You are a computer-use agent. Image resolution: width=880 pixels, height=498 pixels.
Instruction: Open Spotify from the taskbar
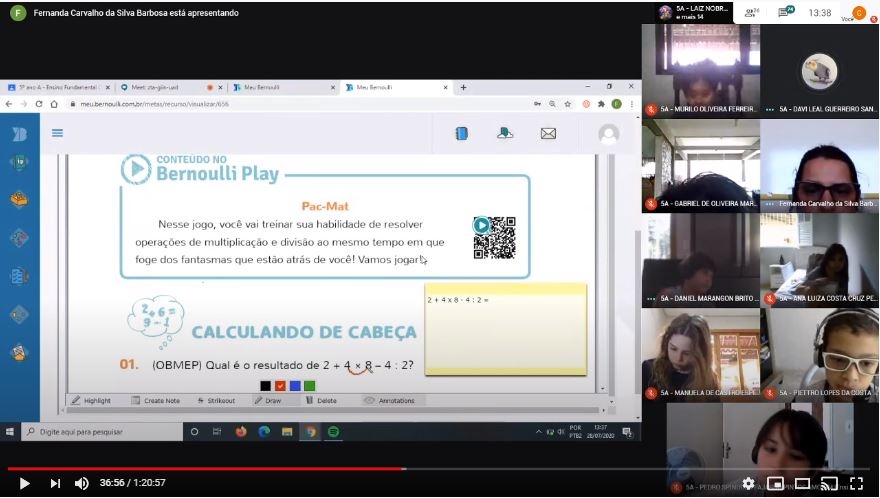click(333, 432)
